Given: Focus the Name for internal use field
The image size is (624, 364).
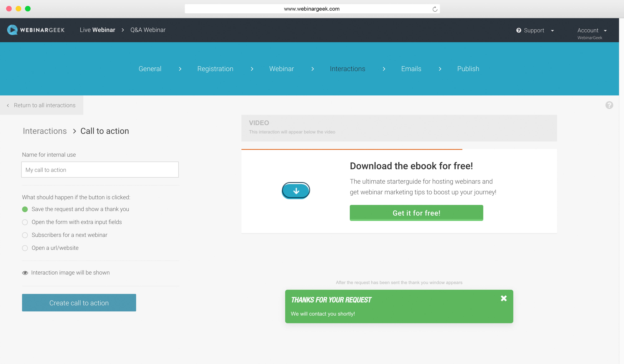Looking at the screenshot, I should point(100,170).
